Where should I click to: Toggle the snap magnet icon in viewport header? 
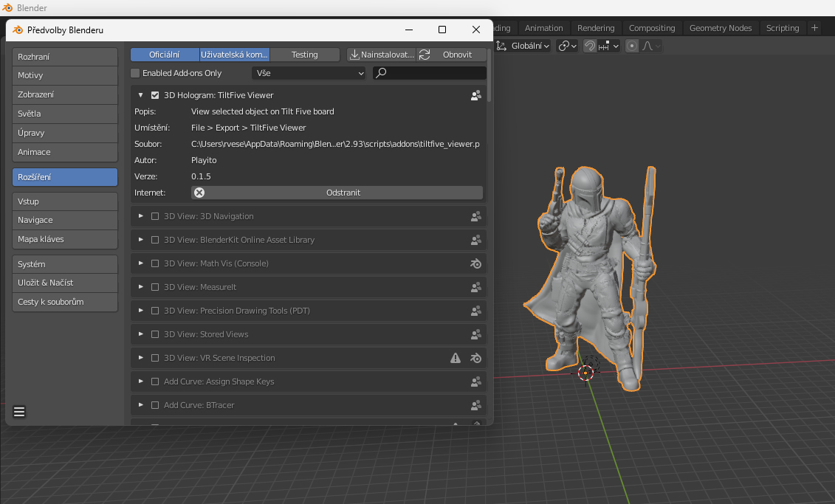pyautogui.click(x=589, y=46)
